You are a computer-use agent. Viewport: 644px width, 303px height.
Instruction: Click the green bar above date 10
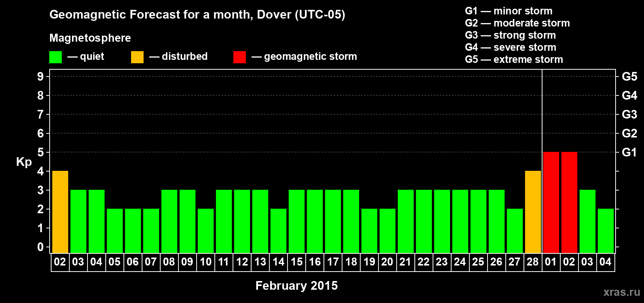pos(206,231)
